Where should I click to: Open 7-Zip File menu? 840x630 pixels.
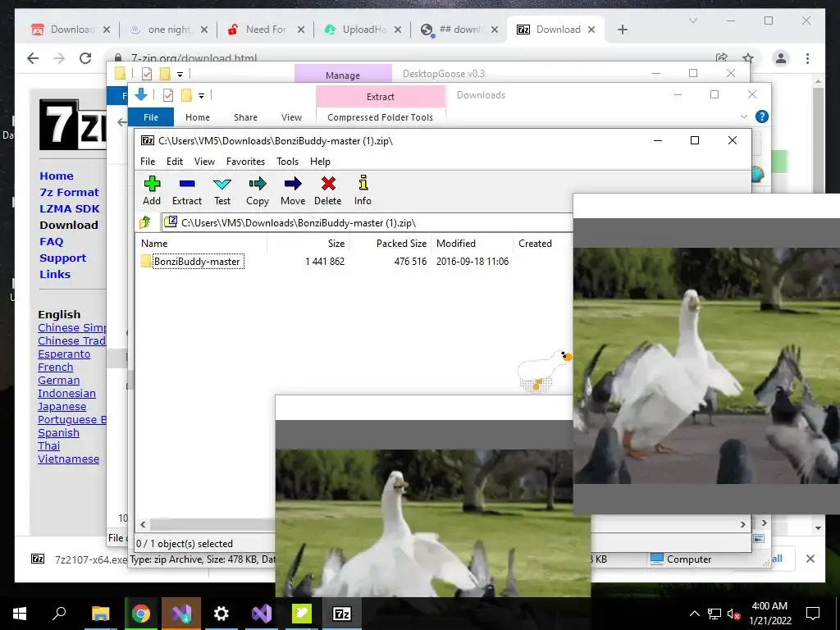tap(148, 162)
